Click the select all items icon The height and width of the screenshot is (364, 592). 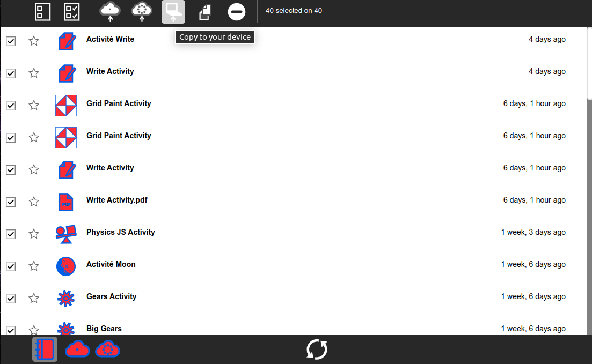(72, 12)
